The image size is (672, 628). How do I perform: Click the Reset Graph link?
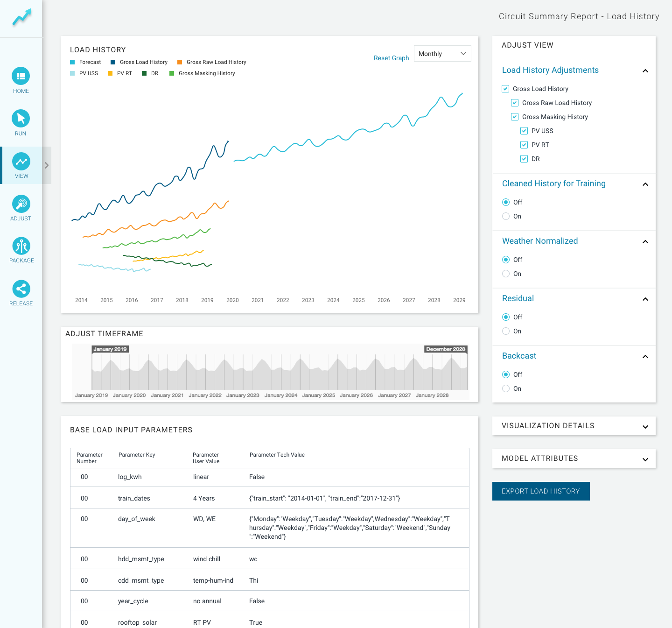(x=391, y=58)
